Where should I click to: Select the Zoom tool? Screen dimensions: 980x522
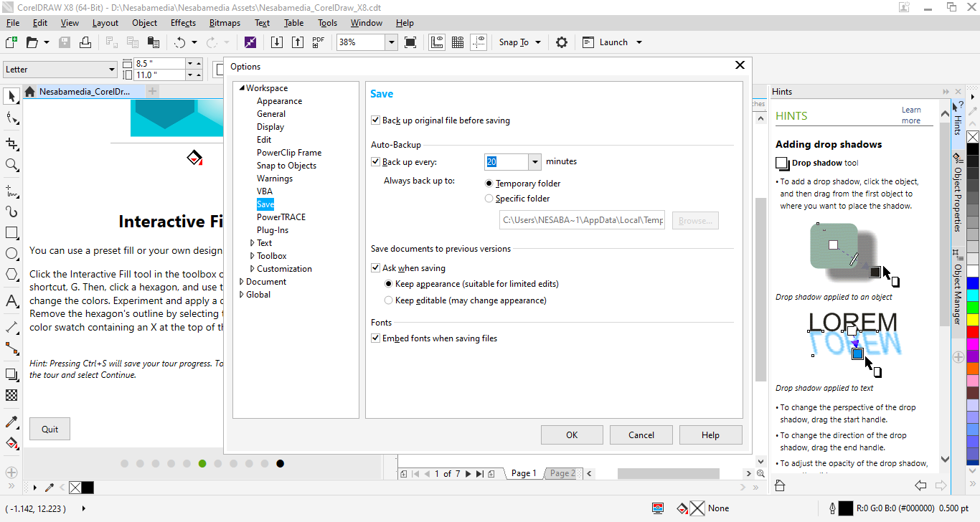point(11,166)
